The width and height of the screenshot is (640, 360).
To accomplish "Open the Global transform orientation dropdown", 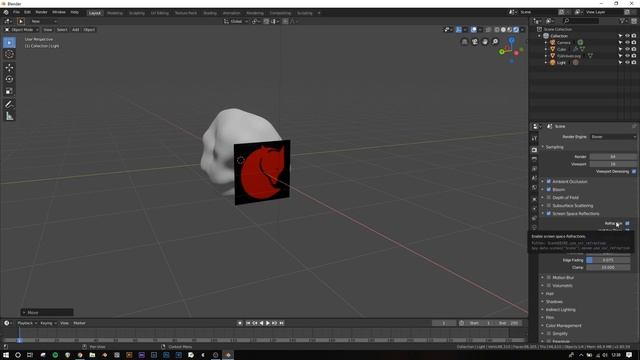I will 236,21.
